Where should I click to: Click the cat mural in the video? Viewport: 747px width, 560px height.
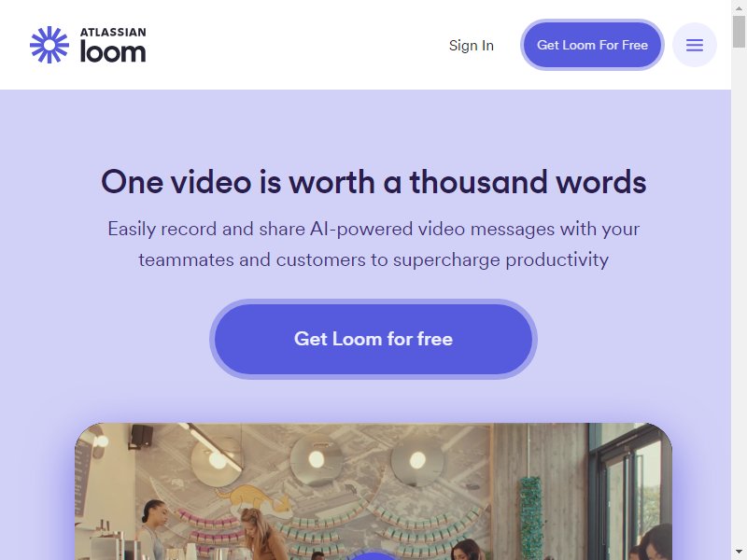coord(253,501)
